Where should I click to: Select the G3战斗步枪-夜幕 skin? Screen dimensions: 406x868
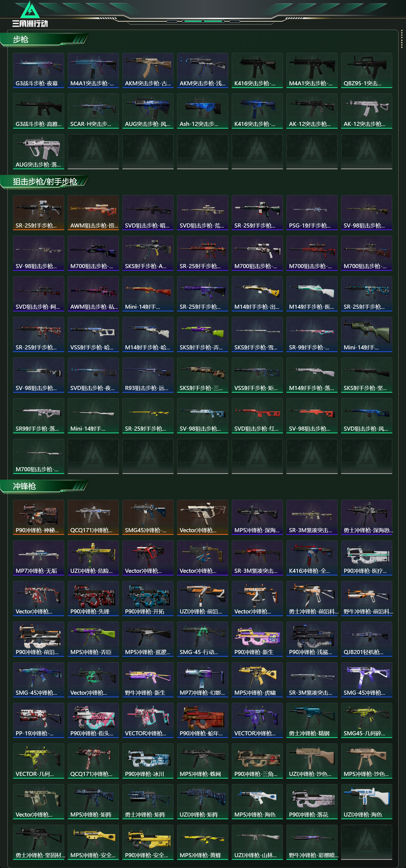tap(38, 70)
